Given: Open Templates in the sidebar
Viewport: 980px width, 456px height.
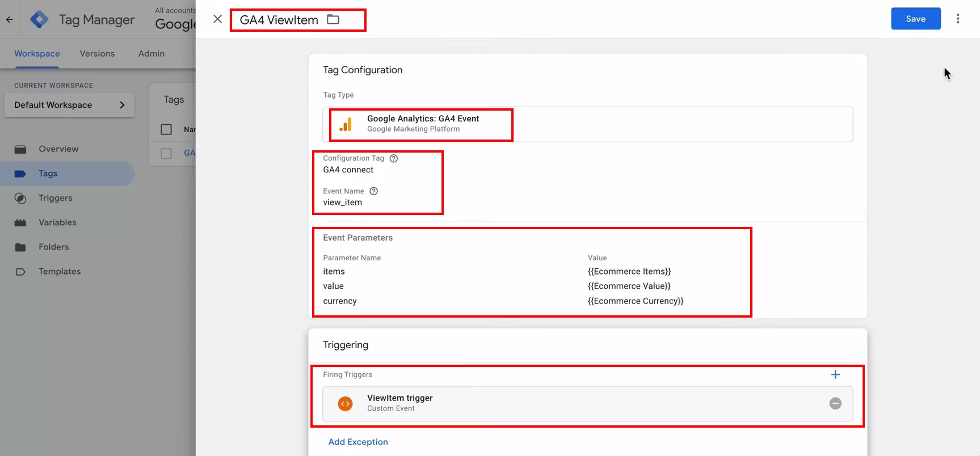Looking at the screenshot, I should pyautogui.click(x=60, y=271).
